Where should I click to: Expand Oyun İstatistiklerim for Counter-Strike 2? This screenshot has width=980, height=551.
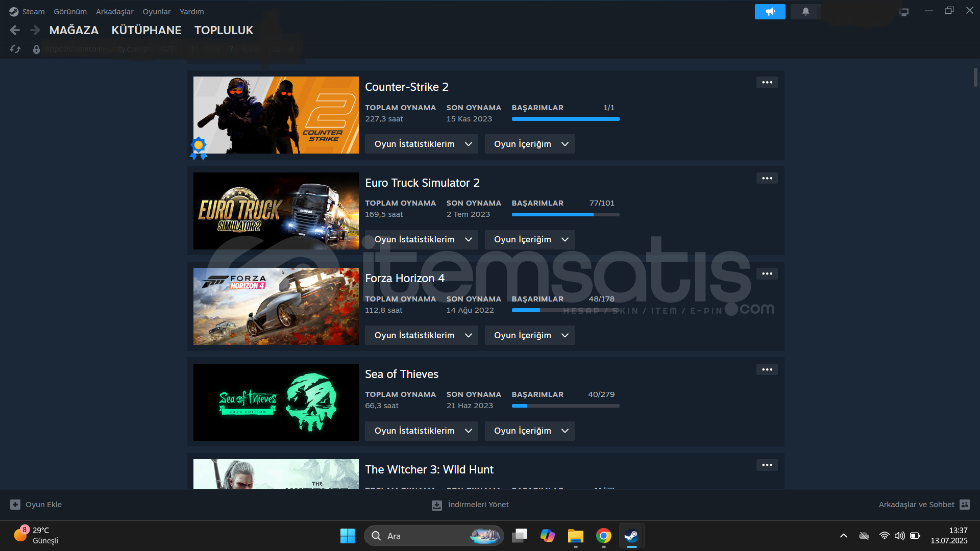(422, 144)
